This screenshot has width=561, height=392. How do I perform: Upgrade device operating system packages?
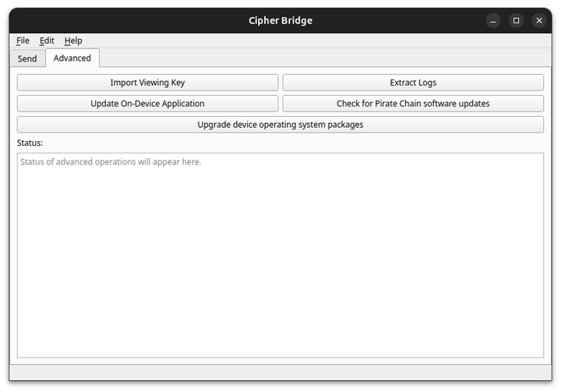coord(280,125)
